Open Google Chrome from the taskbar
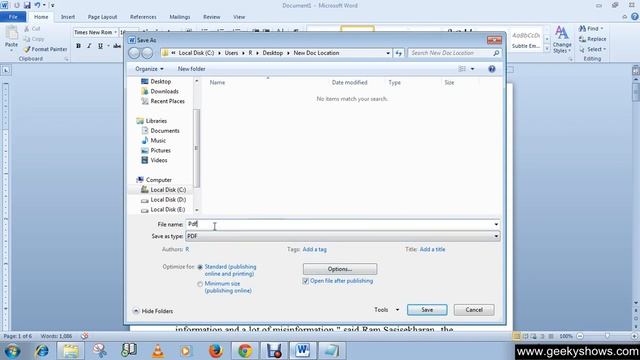640x360 pixels. pos(245,351)
